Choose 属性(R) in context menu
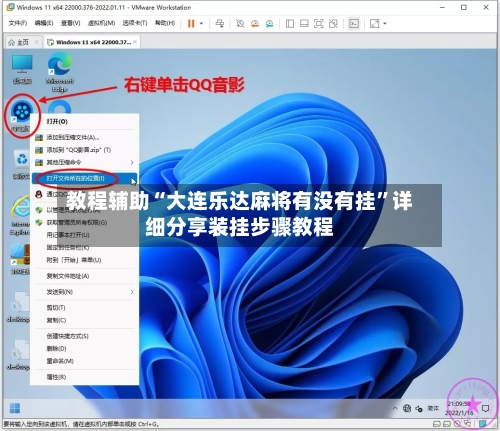The width and height of the screenshot is (500, 431). coord(84,377)
